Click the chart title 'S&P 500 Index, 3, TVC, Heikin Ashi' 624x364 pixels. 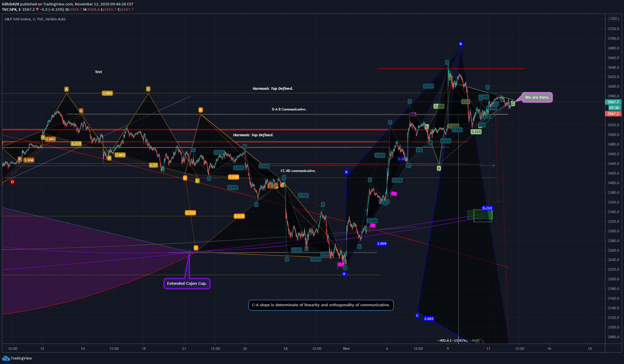click(x=35, y=19)
